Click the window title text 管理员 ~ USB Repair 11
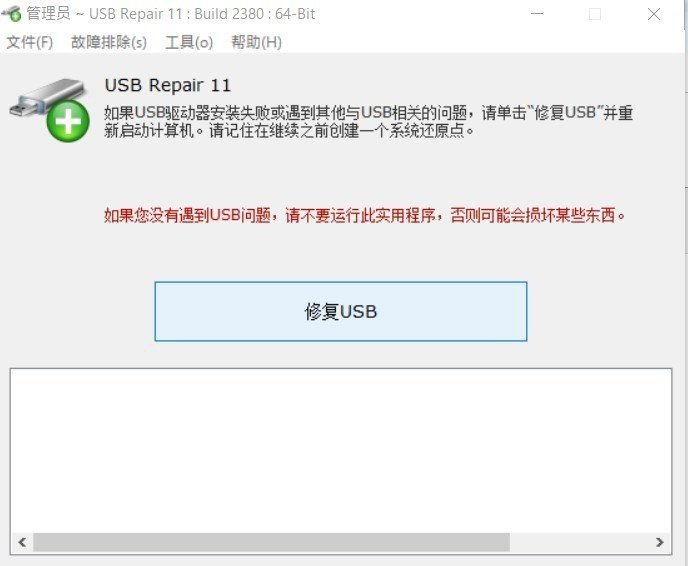This screenshot has width=688, height=566. click(x=171, y=14)
